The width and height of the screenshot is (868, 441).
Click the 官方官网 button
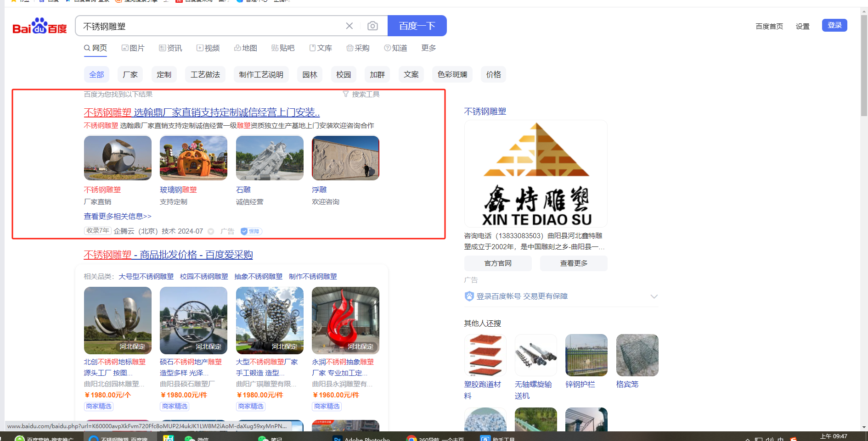(498, 263)
